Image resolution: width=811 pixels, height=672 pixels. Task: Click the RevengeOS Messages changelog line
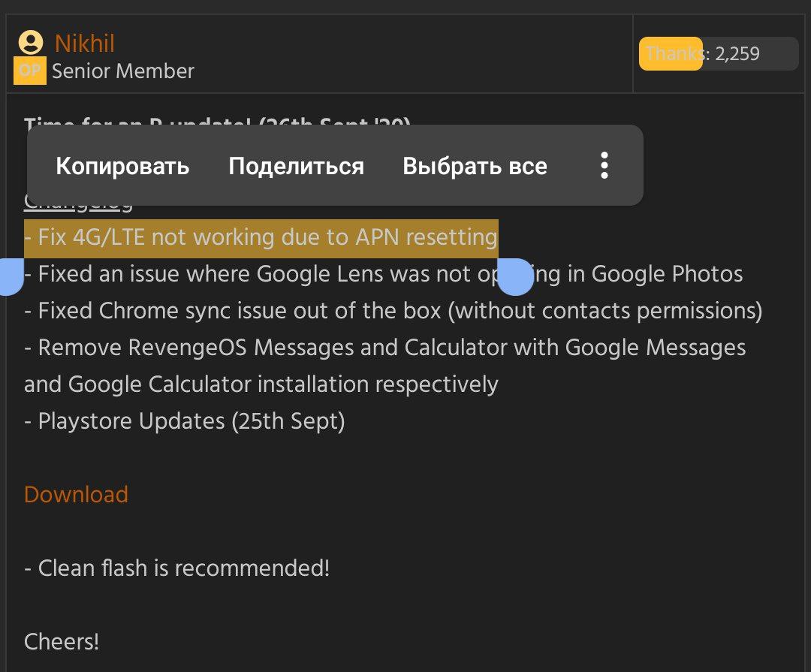(384, 366)
